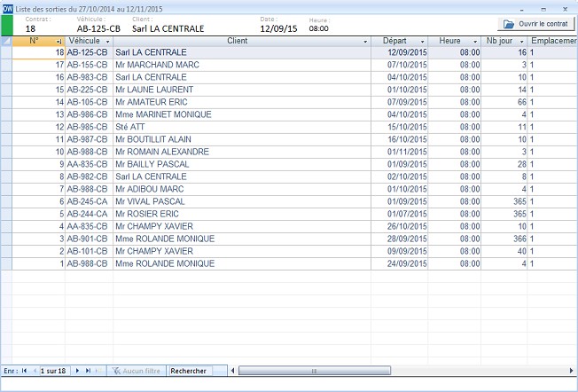The height and width of the screenshot is (392, 578).
Task: Select departure date 24/09/2015
Action: (399, 263)
